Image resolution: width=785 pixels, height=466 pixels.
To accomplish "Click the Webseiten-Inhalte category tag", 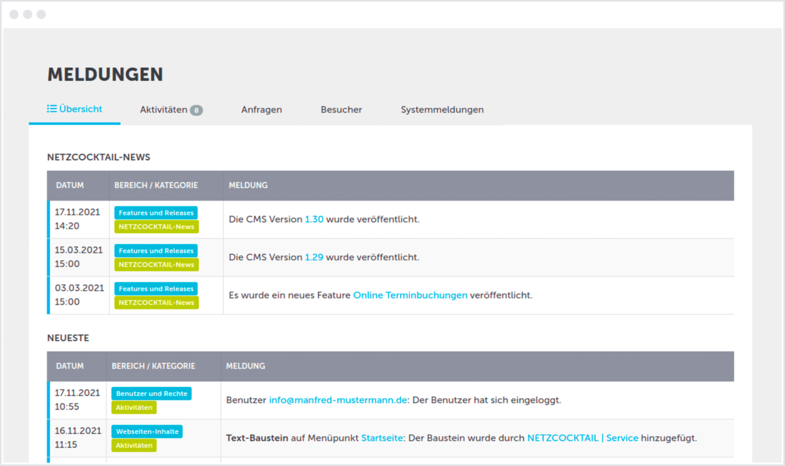I will (147, 432).
